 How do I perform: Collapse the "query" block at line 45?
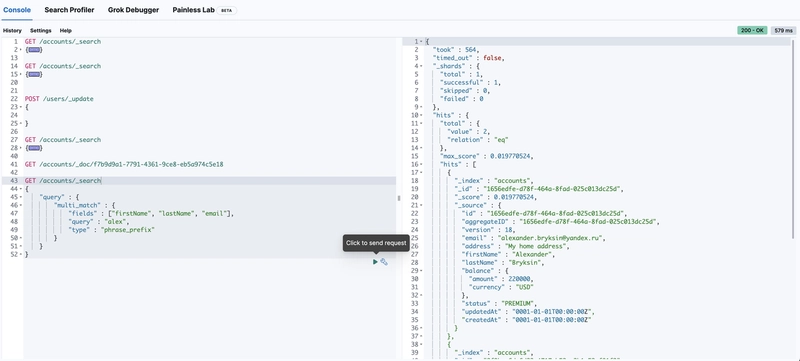point(20,197)
